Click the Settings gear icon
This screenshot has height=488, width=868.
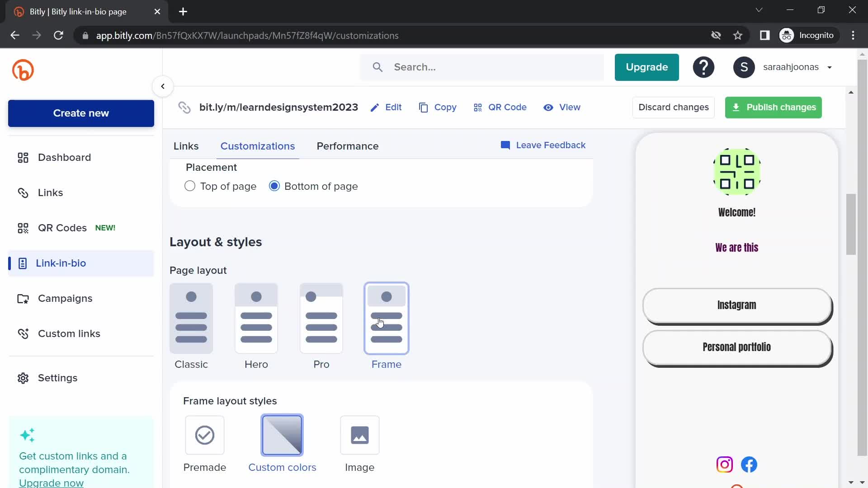pyautogui.click(x=23, y=378)
